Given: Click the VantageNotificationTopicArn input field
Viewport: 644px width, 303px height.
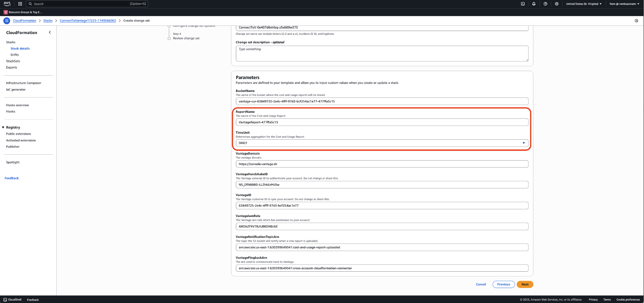Looking at the screenshot, I should 382,247.
